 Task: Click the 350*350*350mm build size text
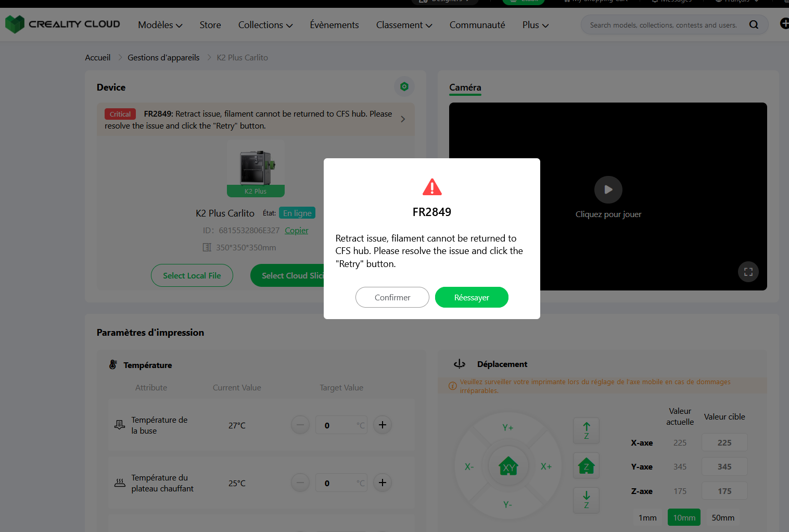coord(246,247)
